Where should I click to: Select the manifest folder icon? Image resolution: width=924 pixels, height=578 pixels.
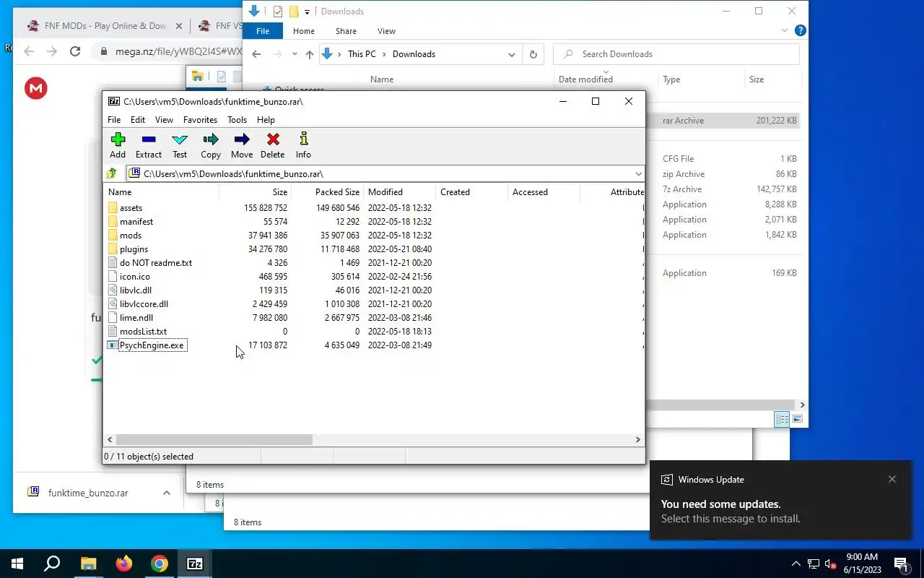click(113, 221)
